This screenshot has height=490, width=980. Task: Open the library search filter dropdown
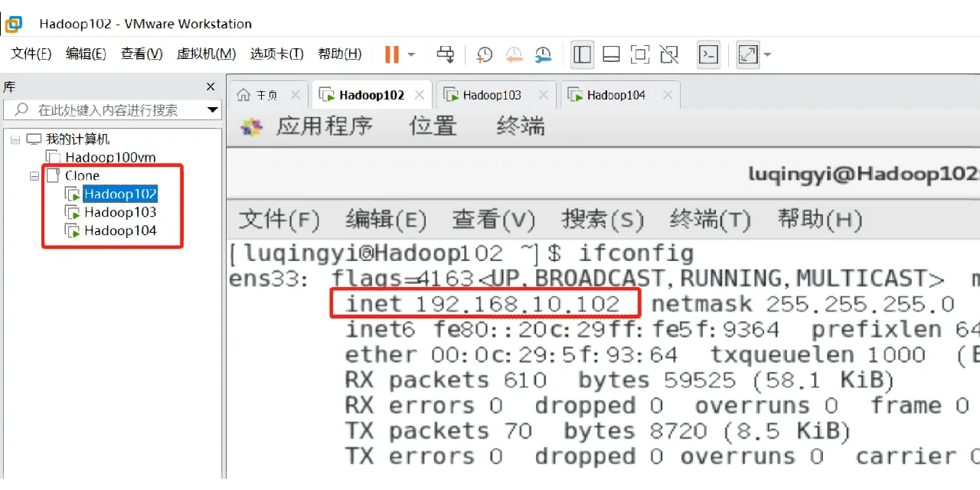[x=213, y=110]
